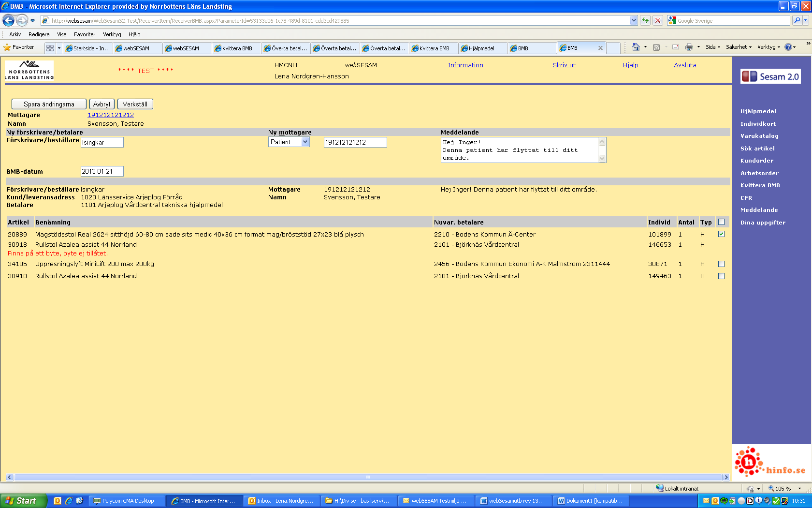812x508 pixels.
Task: Click the Print printer icon
Action: [x=689, y=47]
